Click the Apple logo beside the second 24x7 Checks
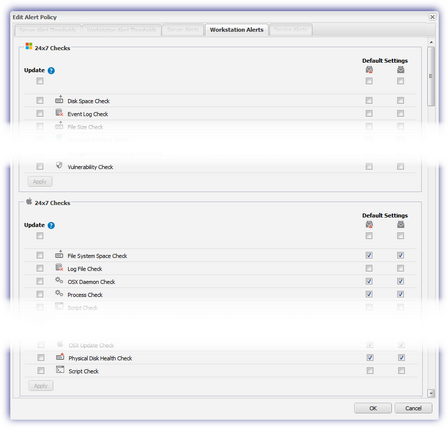448x428 pixels. (x=29, y=201)
